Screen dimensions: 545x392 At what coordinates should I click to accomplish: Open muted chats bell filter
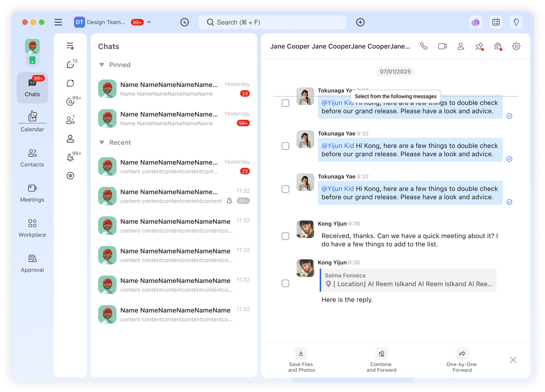pyautogui.click(x=70, y=157)
